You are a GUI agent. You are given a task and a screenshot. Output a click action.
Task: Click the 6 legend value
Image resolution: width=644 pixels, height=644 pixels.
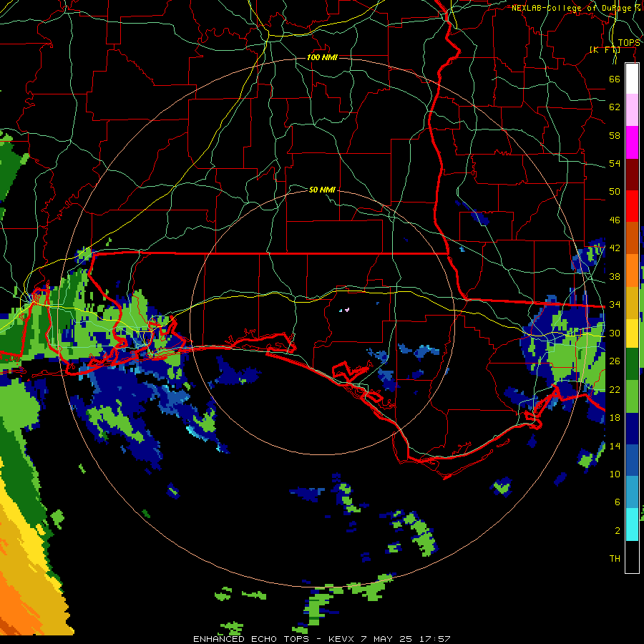pos(618,502)
